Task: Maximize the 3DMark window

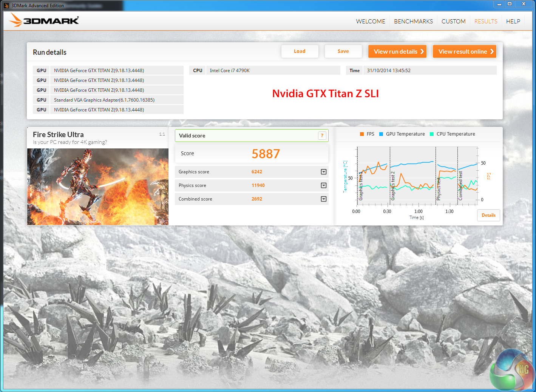Action: [510, 4]
